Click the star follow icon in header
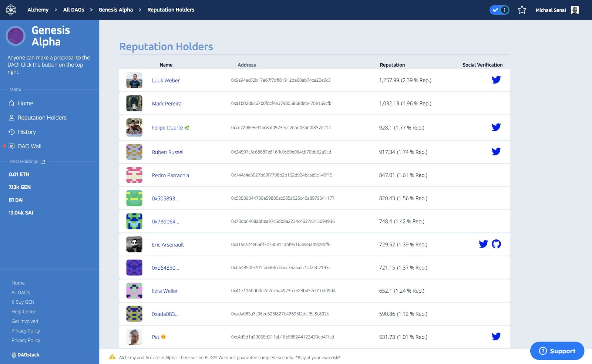The image size is (592, 364). coord(522,10)
